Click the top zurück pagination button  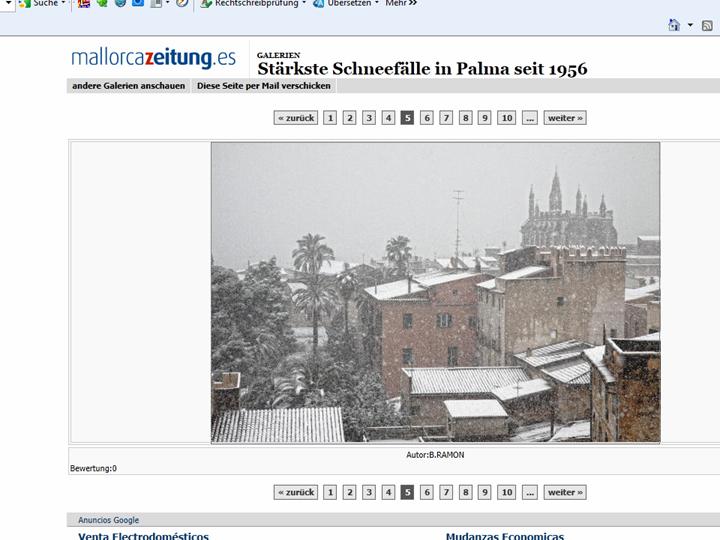coord(296,118)
